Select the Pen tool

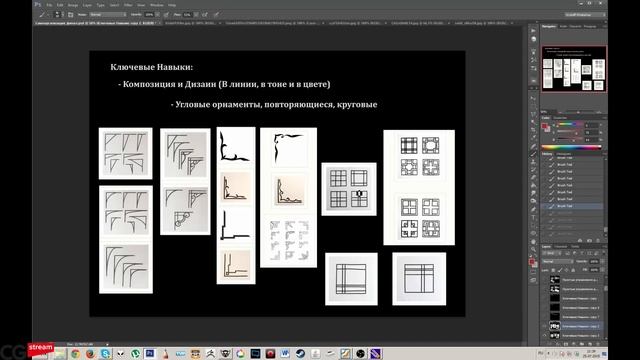tap(533, 209)
